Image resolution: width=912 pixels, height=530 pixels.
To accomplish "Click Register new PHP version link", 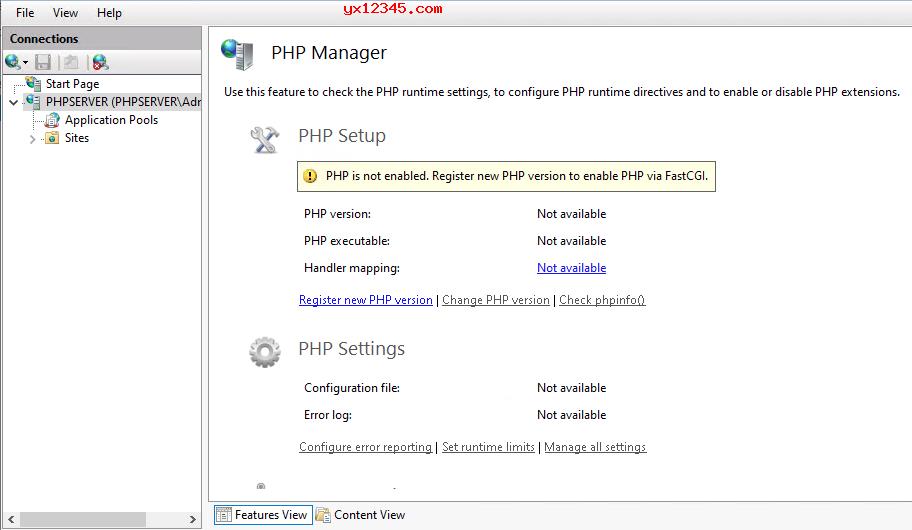I will [x=365, y=300].
